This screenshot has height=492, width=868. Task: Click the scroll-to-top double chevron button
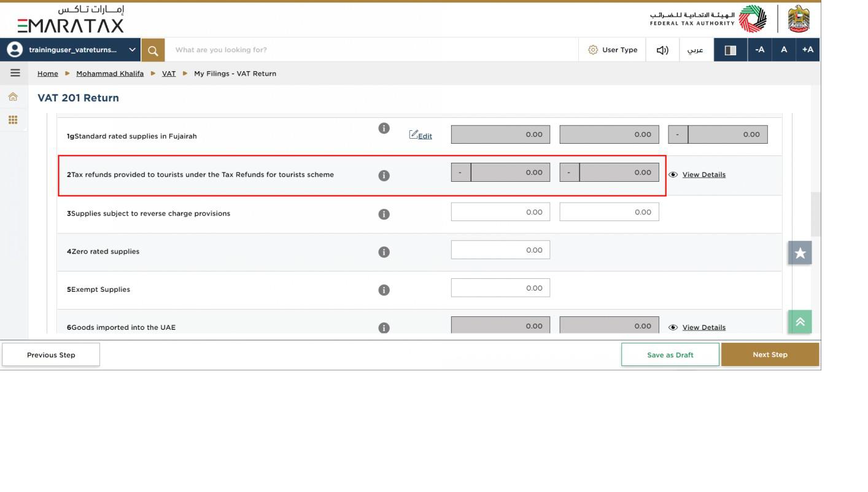[800, 322]
